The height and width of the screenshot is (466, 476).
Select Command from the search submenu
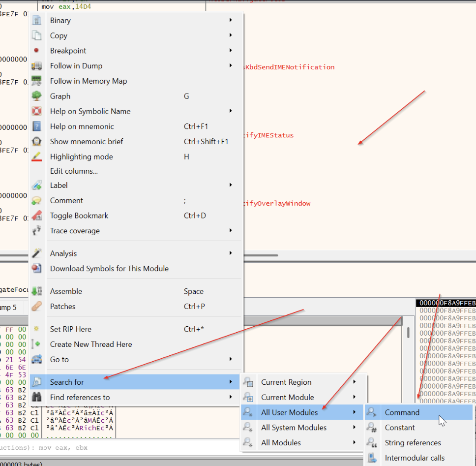pos(402,412)
